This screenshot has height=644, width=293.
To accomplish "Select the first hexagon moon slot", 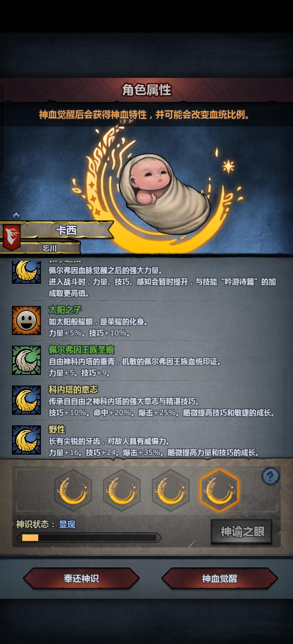I will pos(73,490).
